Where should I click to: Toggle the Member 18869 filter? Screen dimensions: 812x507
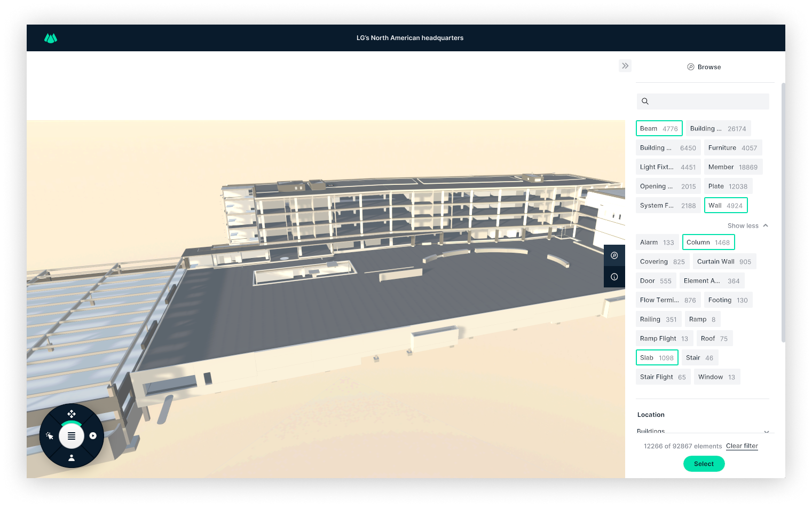[x=734, y=167]
